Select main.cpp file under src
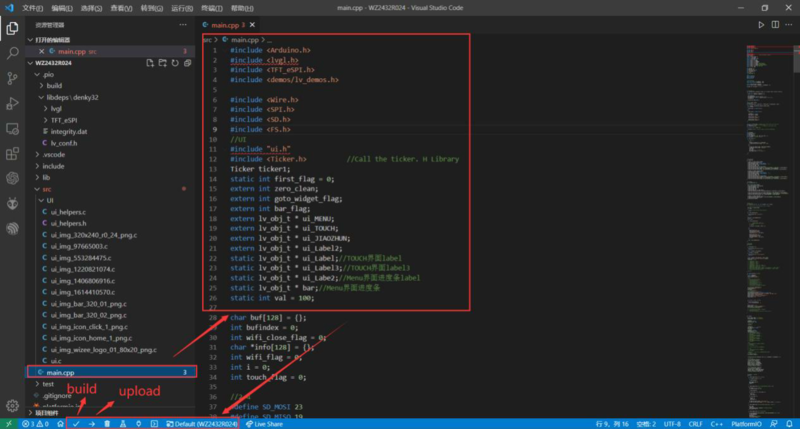Viewport: 800px width, 429px height. click(112, 372)
